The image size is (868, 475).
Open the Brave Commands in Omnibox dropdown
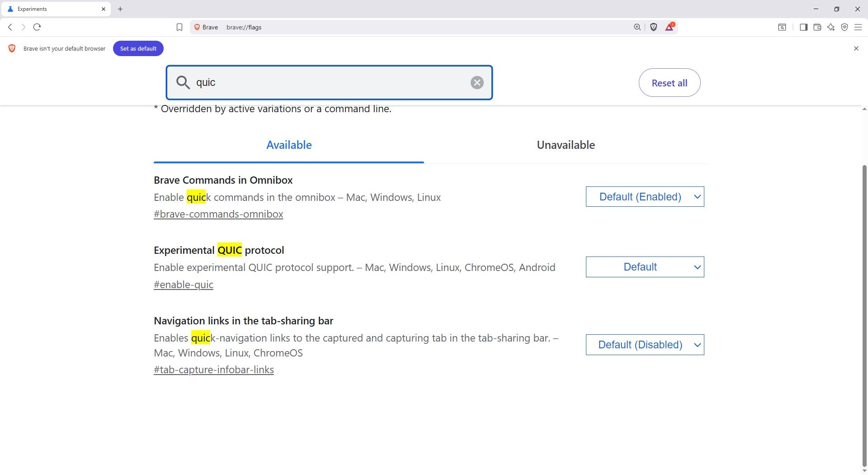(x=645, y=197)
